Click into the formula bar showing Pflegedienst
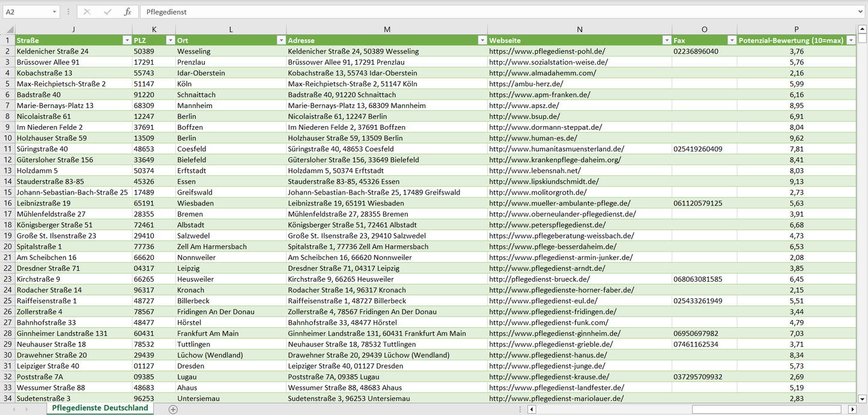 [481, 12]
